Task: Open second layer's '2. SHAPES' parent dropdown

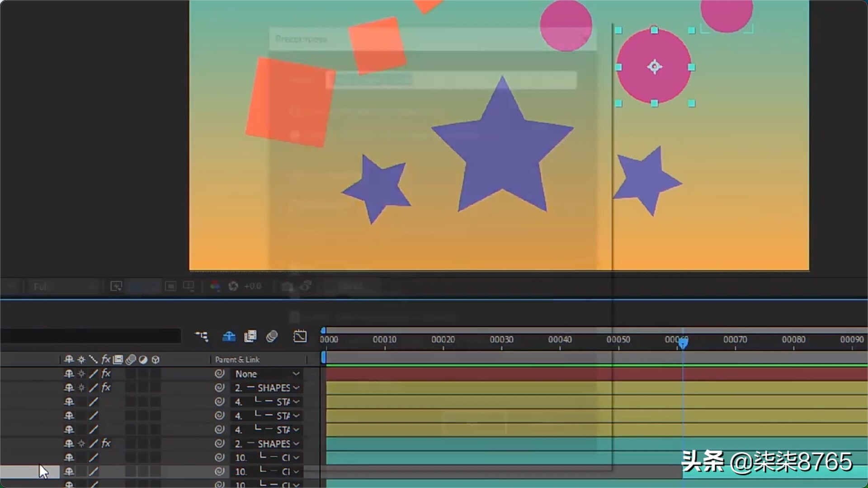Action: [267, 388]
